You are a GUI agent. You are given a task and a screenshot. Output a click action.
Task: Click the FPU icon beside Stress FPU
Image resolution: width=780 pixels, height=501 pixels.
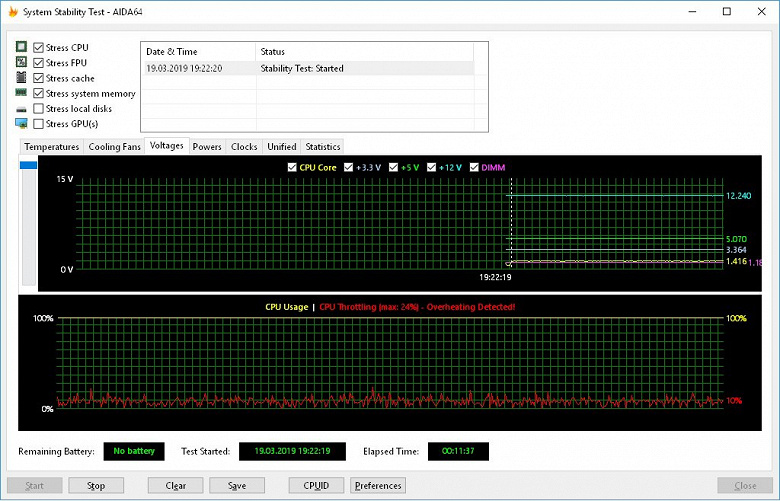coord(21,62)
